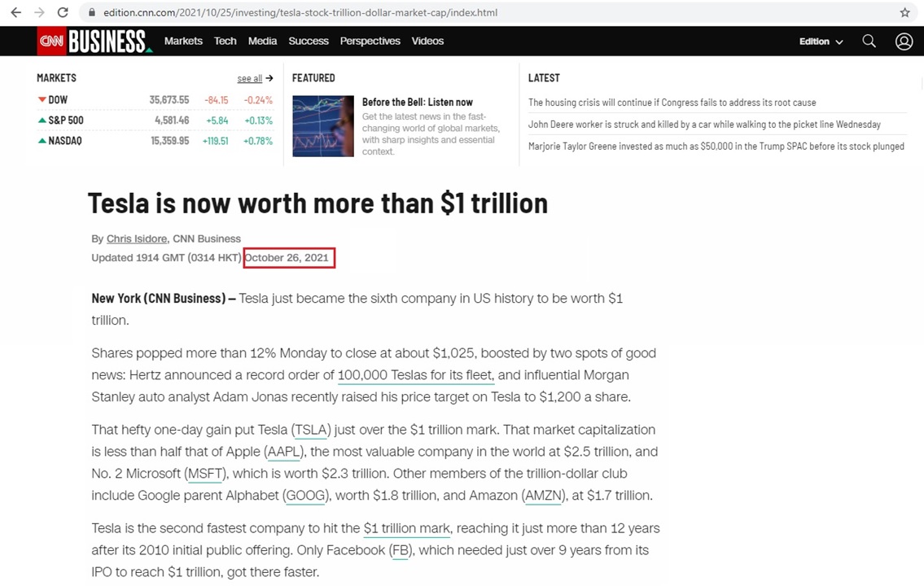Image resolution: width=924 pixels, height=586 pixels.
Task: Open "100,000 Teslas for its fleet" link
Action: tap(415, 375)
